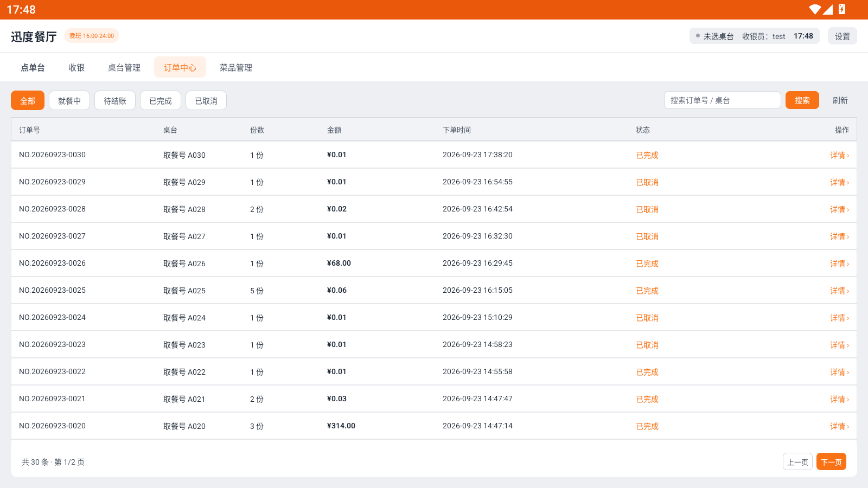Click the 共 30 条 · 第 1/2 页 summary
The image size is (868, 488).
[x=53, y=462]
